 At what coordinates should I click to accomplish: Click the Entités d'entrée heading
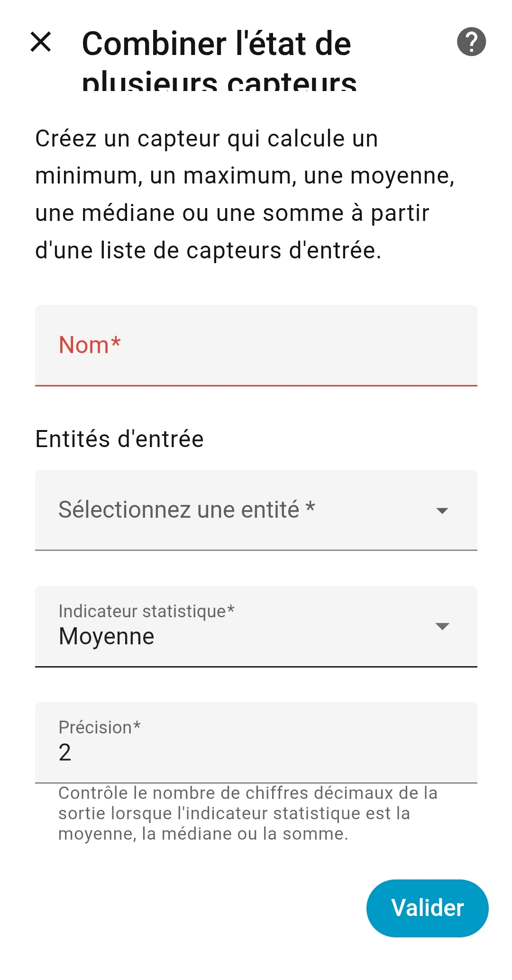(119, 439)
